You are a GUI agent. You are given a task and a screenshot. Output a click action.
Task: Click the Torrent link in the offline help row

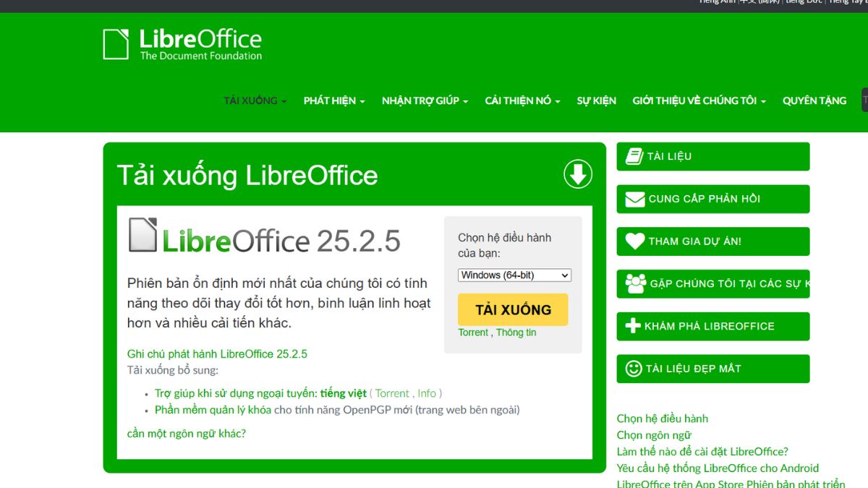(x=393, y=393)
